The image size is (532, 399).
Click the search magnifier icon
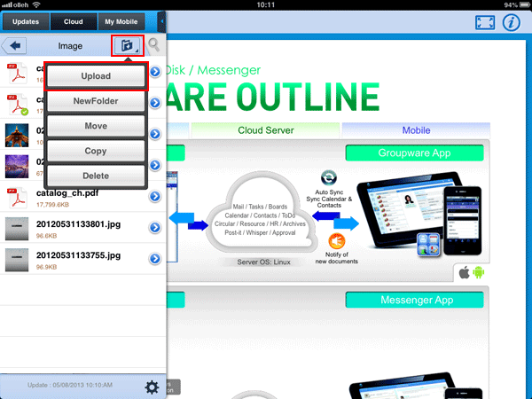click(x=154, y=44)
